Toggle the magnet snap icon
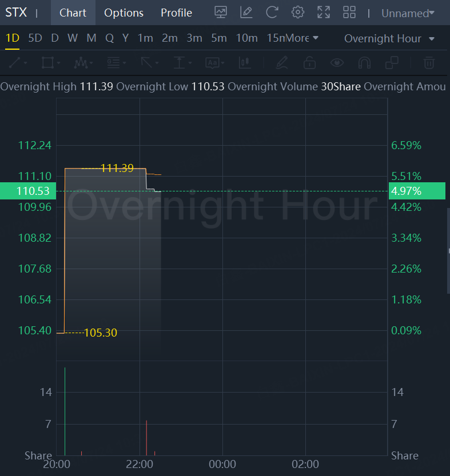The image size is (450, 476). (x=364, y=63)
